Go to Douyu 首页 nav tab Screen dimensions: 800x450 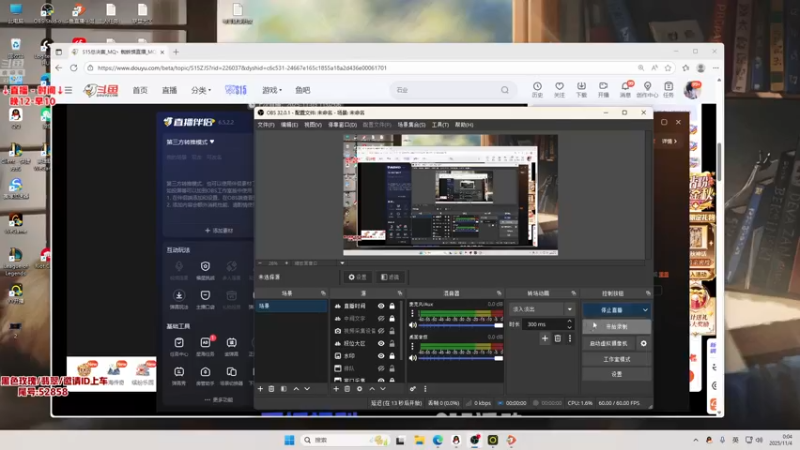[x=140, y=90]
